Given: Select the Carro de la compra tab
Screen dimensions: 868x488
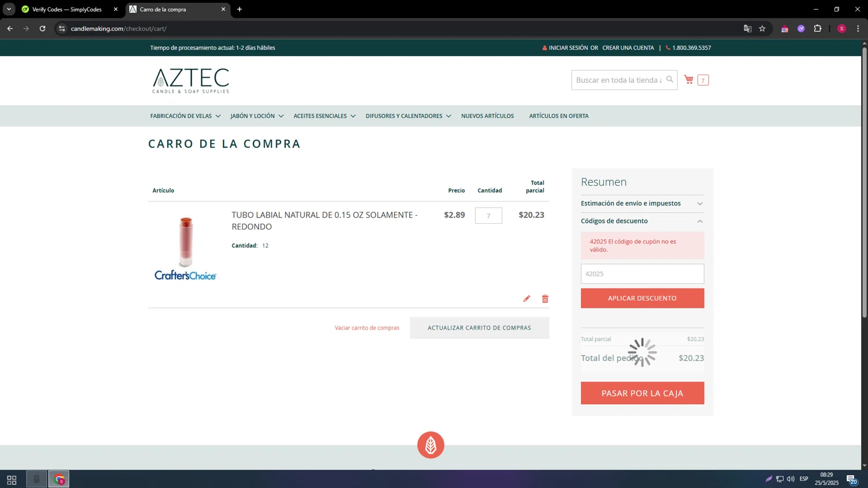Looking at the screenshot, I should tap(178, 9).
